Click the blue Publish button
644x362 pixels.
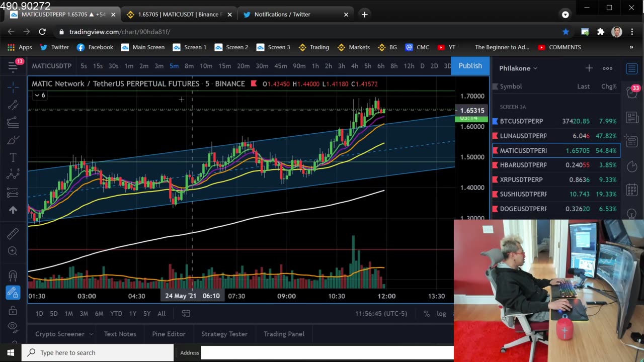tap(470, 66)
